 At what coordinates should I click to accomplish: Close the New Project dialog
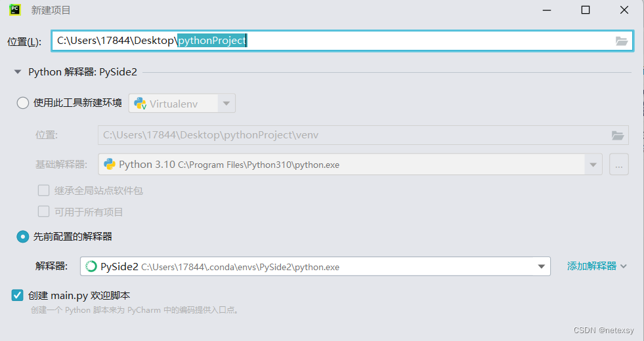(624, 10)
